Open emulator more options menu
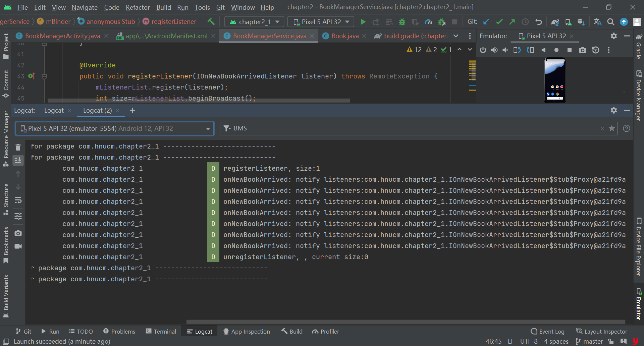Image resolution: width=644 pixels, height=346 pixels. click(x=609, y=50)
